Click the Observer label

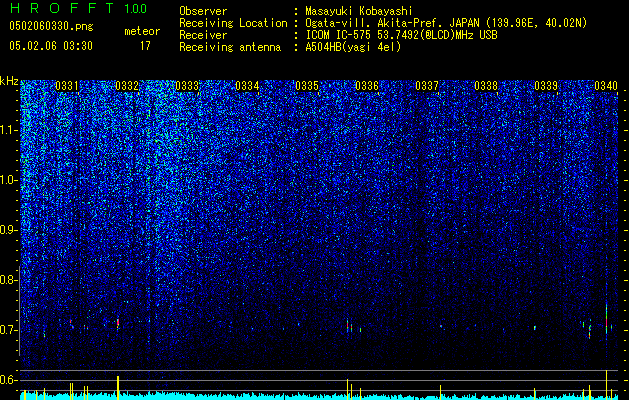[203, 11]
